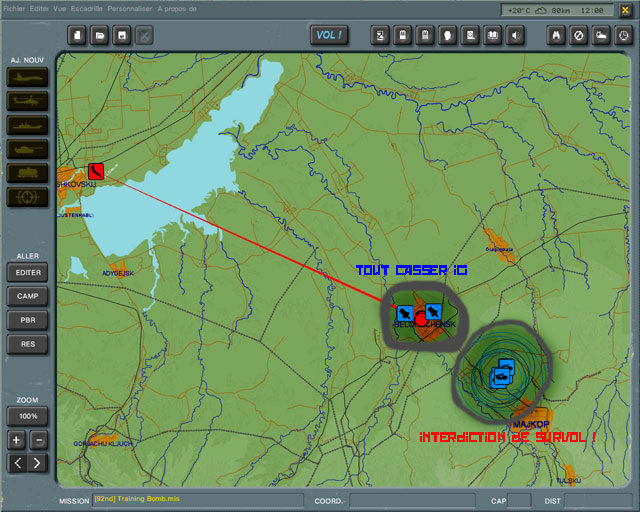Go to previous view with left arrow
Image resolution: width=640 pixels, height=512 pixels.
pyautogui.click(x=17, y=463)
